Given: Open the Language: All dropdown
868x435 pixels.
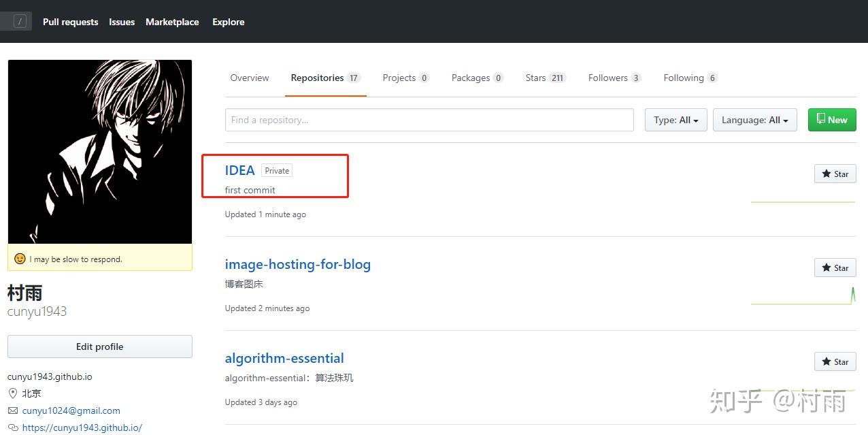Looking at the screenshot, I should [754, 120].
